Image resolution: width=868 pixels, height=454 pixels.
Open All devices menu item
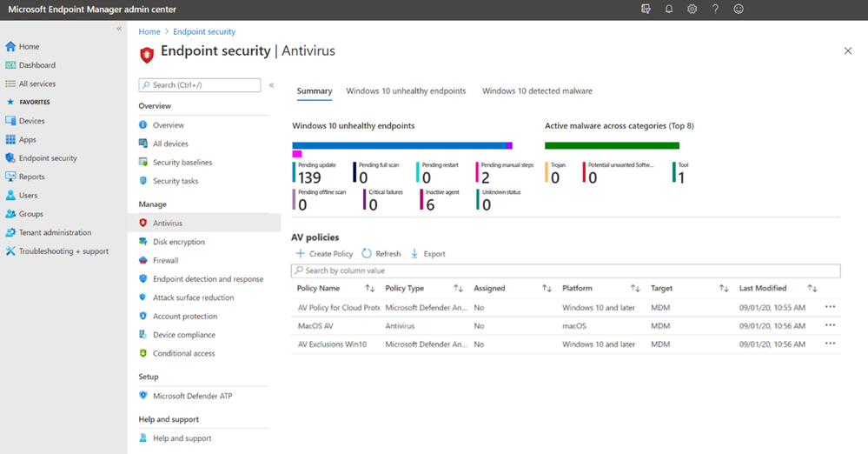coord(170,144)
